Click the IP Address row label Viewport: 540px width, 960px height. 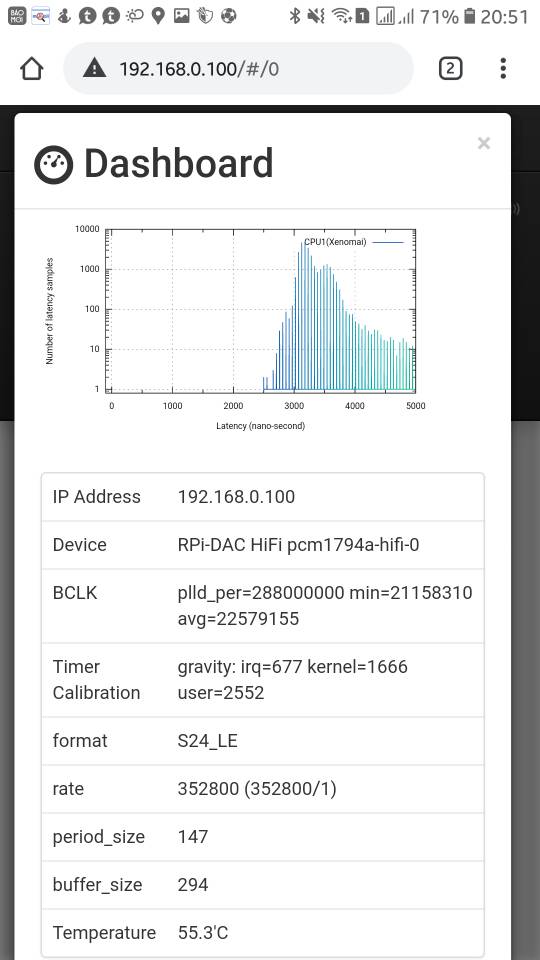click(97, 497)
